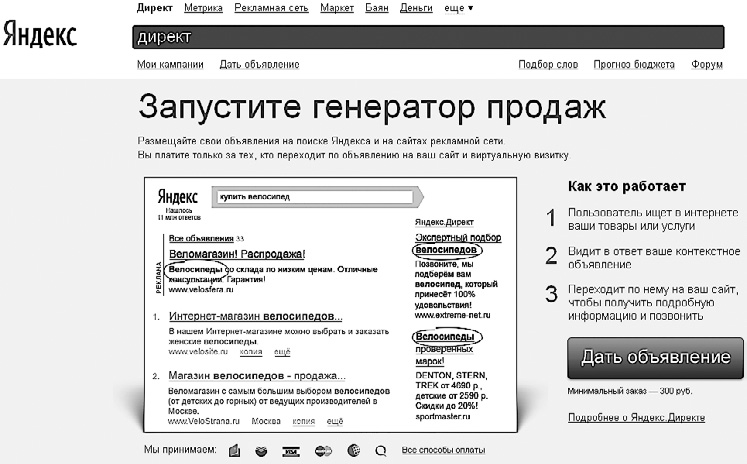Open Рекламная сеть in top navigation
This screenshot has height=464, width=747.
(271, 8)
